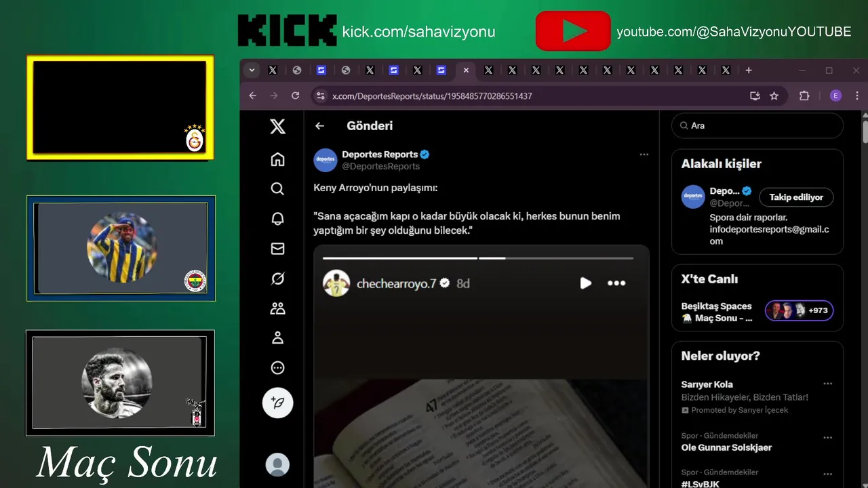Click the Ara search field
Viewport: 868px width, 488px height.
(757, 126)
